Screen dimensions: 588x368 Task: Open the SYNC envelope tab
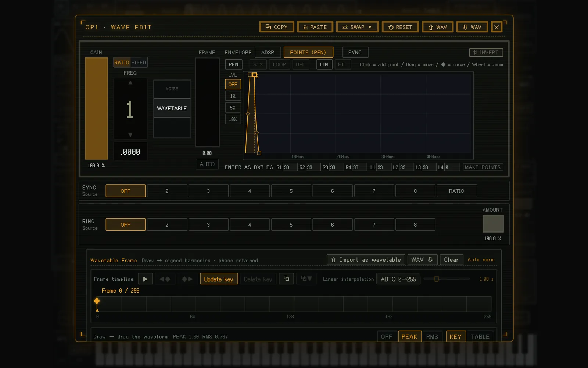click(x=355, y=53)
